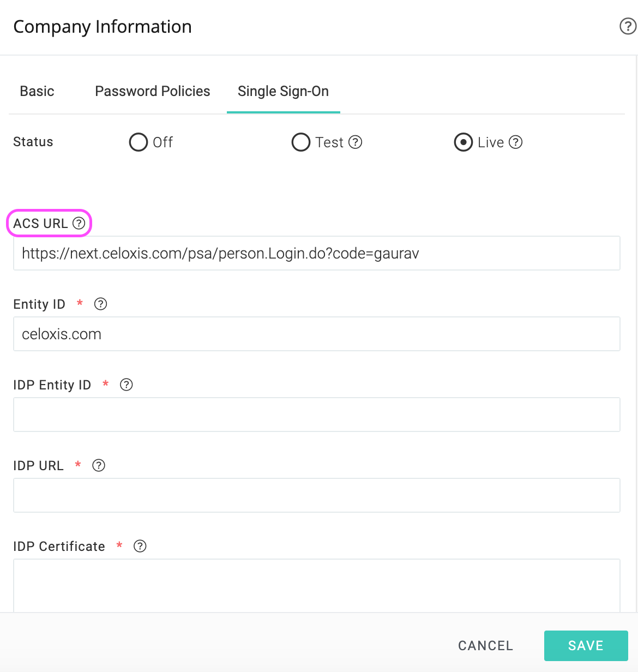The image size is (638, 672).
Task: Click the IDP URL help icon
Action: 99,465
